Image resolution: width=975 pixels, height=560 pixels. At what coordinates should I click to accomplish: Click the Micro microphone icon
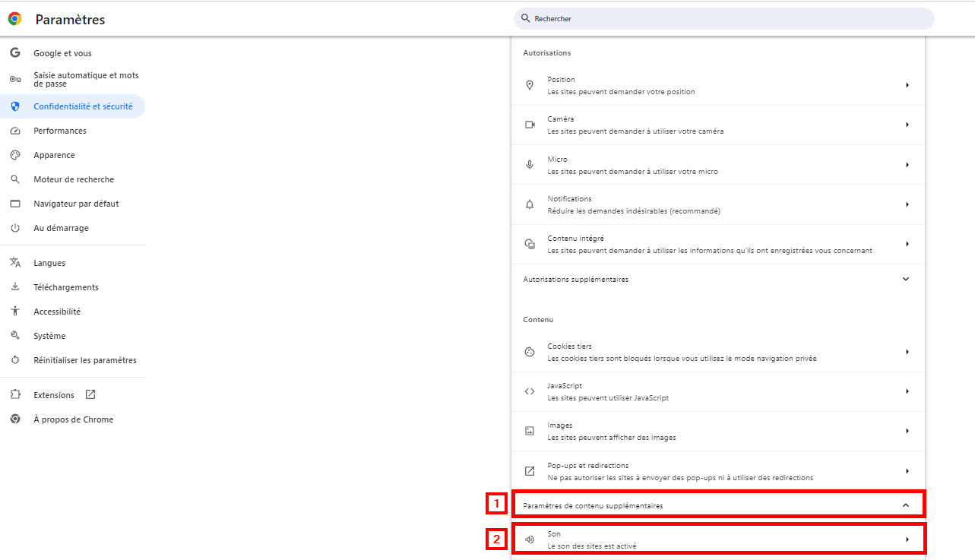pyautogui.click(x=530, y=165)
